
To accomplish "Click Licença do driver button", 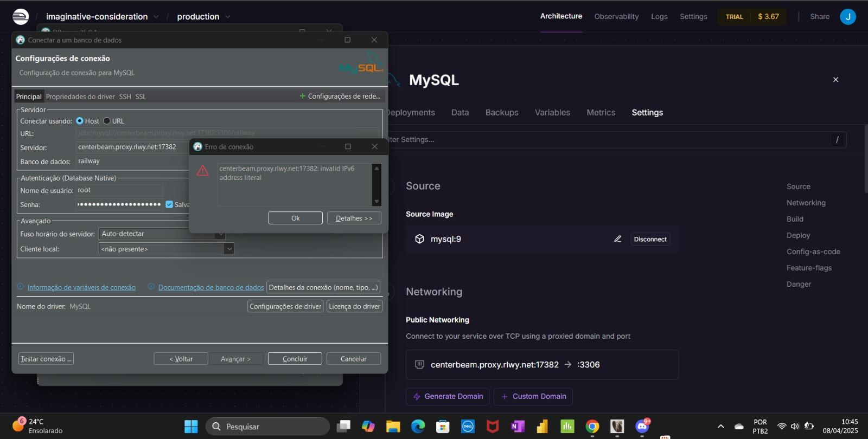I will pyautogui.click(x=354, y=306).
